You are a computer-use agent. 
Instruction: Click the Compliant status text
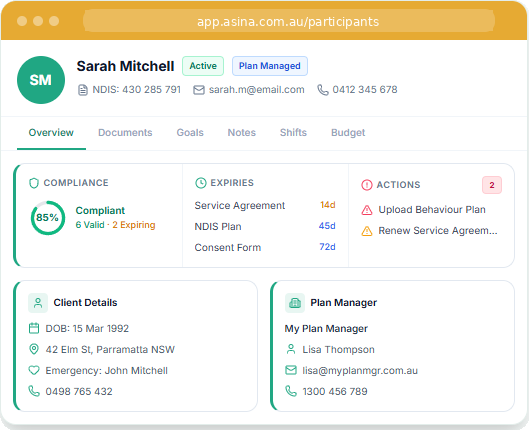click(100, 210)
